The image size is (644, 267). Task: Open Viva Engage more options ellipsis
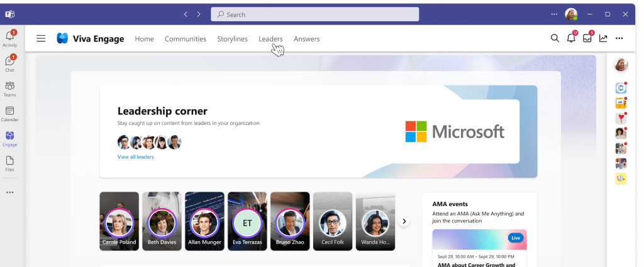pyautogui.click(x=619, y=38)
